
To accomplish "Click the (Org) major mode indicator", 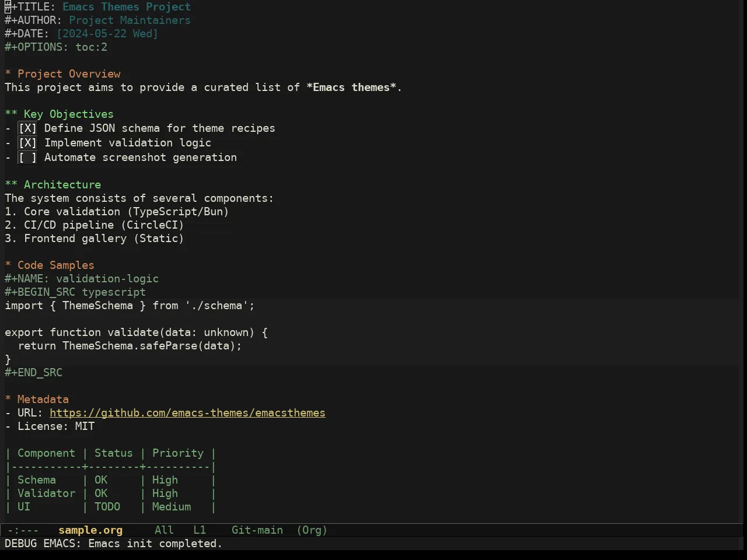I will pos(312,530).
